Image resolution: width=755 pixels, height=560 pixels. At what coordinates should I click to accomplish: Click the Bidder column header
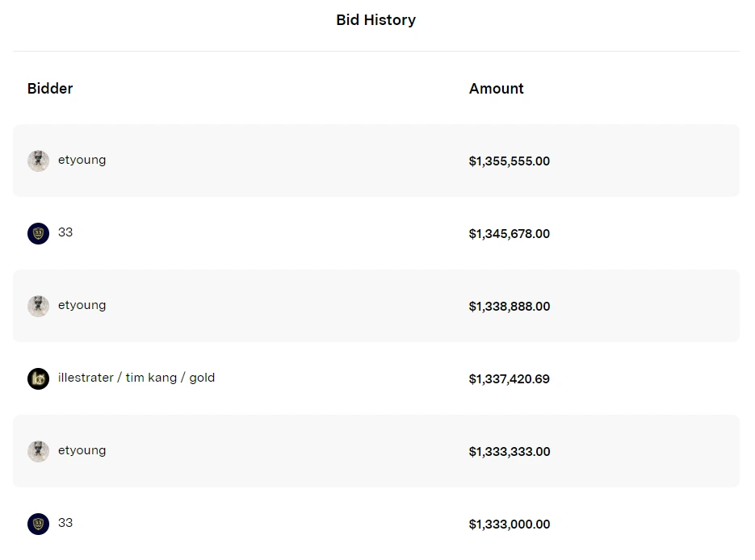click(x=50, y=89)
